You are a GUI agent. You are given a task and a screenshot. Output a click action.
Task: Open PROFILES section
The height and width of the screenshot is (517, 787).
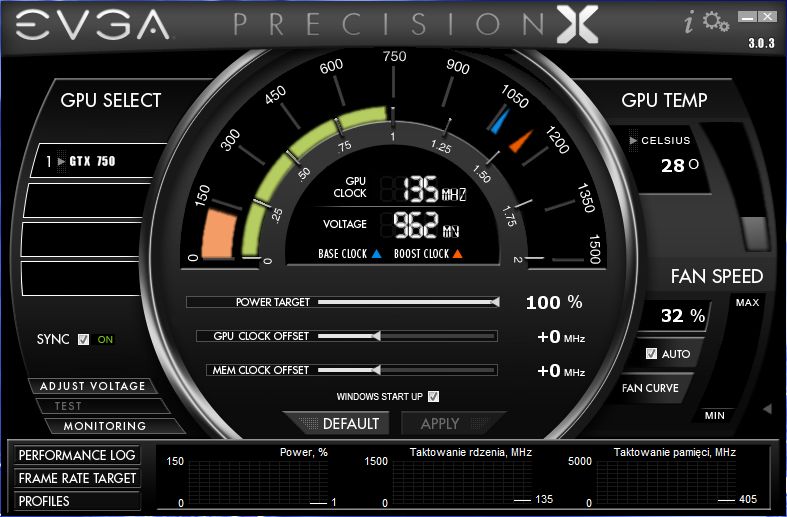77,501
